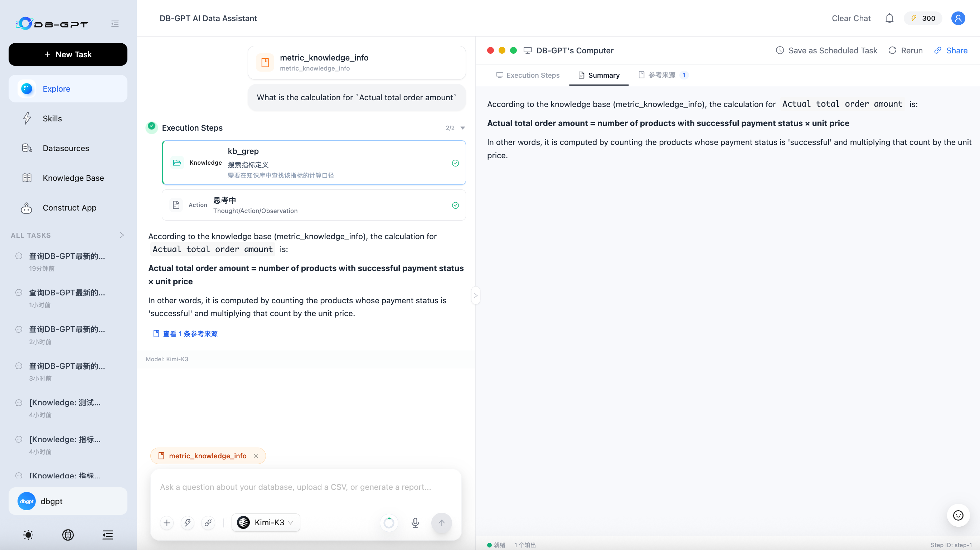This screenshot has width=980, height=550.
Task: Start a New Task
Action: pyautogui.click(x=68, y=54)
